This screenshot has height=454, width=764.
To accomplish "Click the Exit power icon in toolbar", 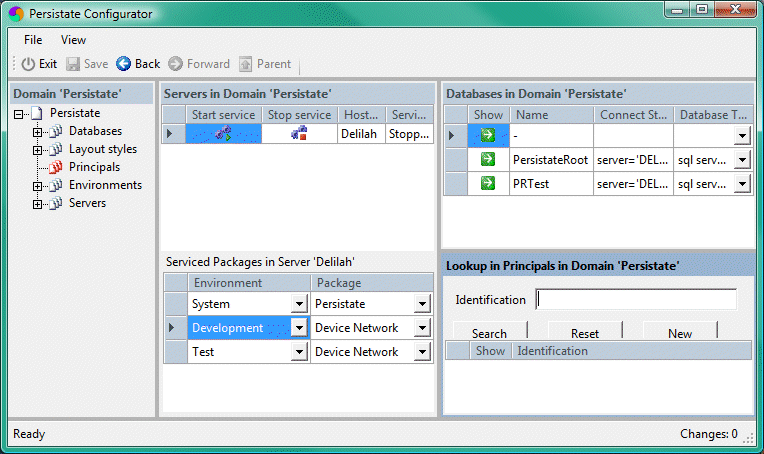I will [x=27, y=64].
